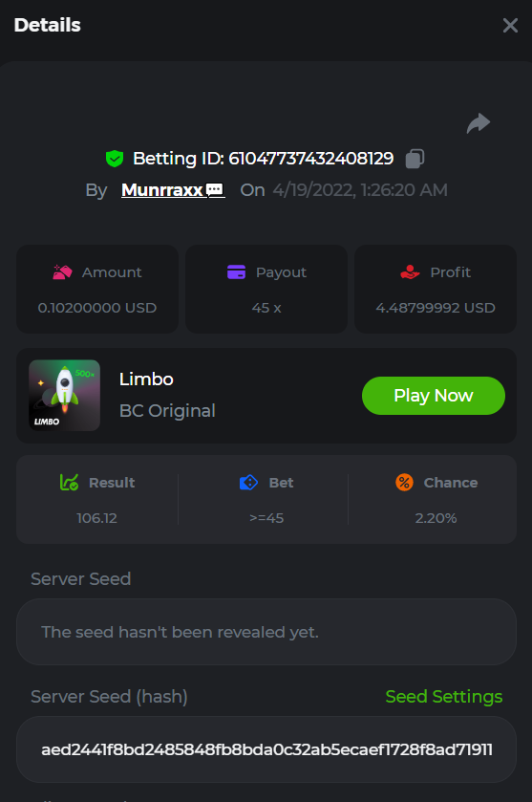
Task: Copy the Betting ID with copy icon
Action: point(415,159)
